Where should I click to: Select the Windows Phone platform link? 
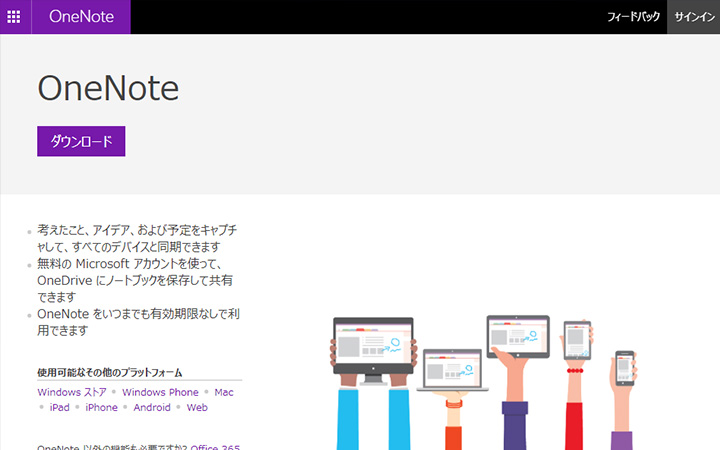click(160, 392)
